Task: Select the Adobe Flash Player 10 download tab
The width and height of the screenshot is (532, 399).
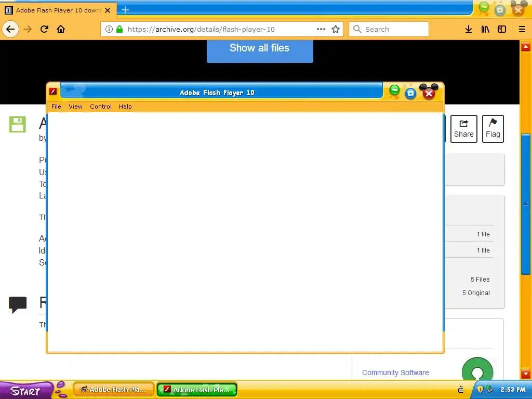Action: (58, 10)
